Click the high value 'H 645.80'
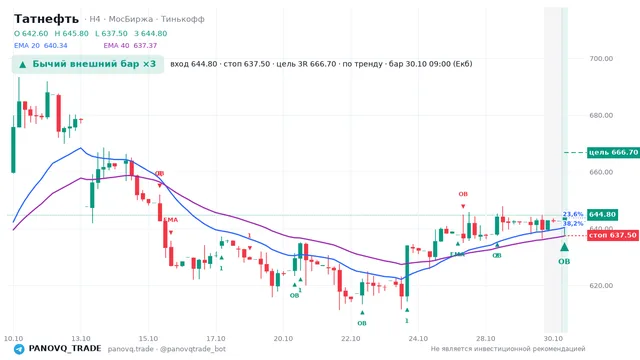 click(71, 33)
